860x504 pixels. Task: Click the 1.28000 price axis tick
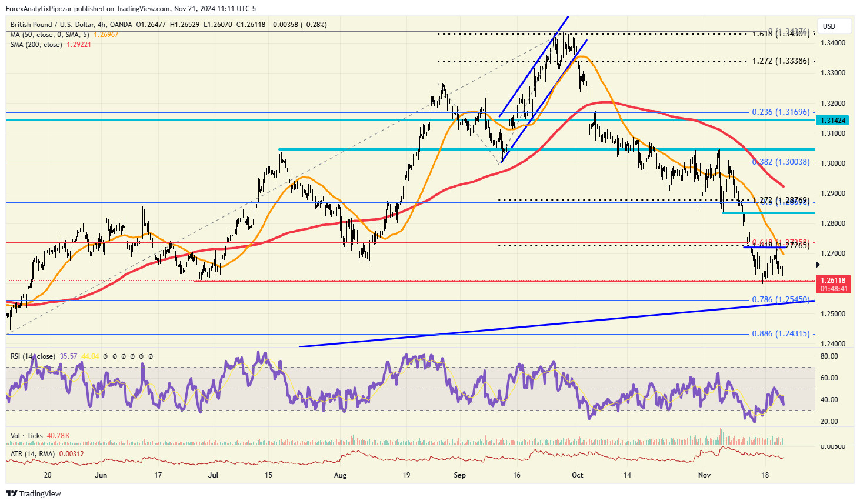click(833, 223)
